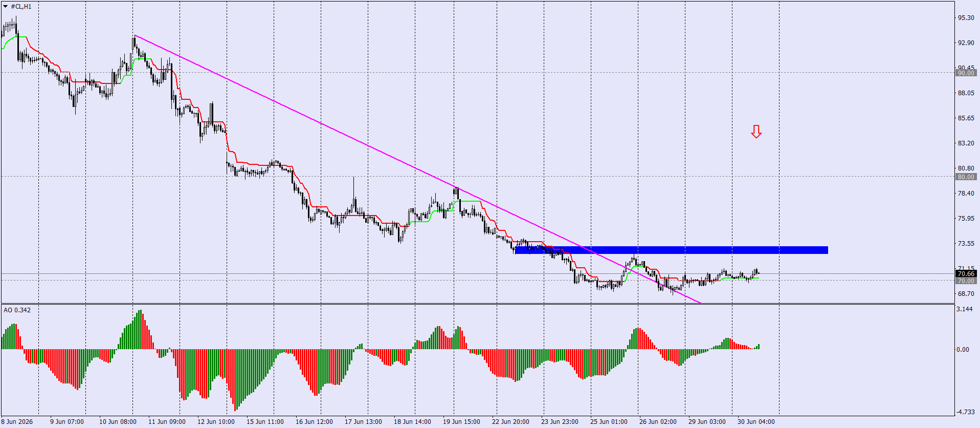980x428 pixels.
Task: Click the 75.95 price scale value
Action: click(966, 219)
